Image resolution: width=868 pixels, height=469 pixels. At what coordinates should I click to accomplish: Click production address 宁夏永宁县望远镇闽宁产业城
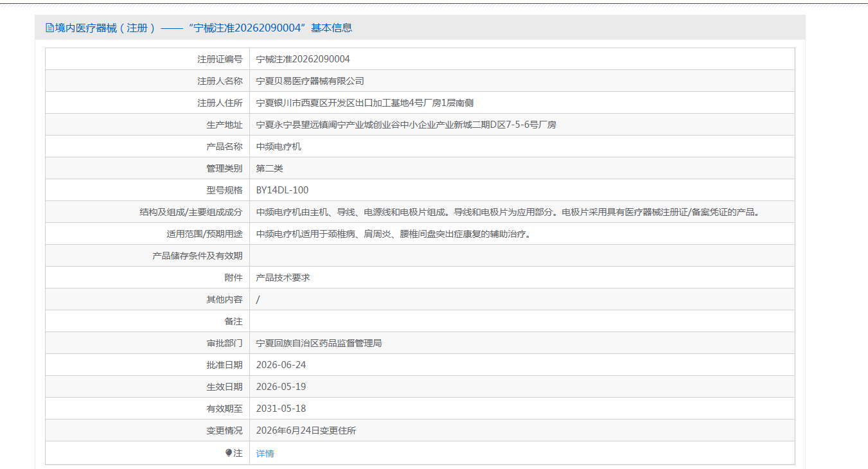[406, 125]
